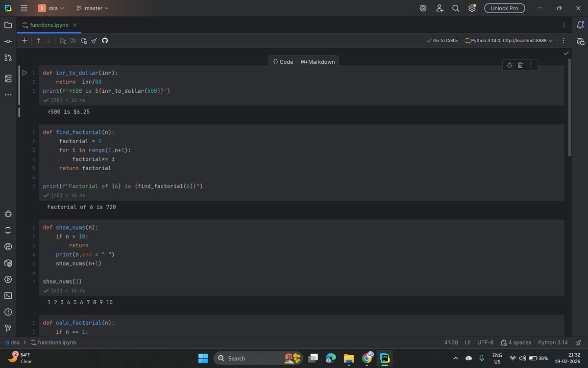Debug the selected cell

pos(510,65)
